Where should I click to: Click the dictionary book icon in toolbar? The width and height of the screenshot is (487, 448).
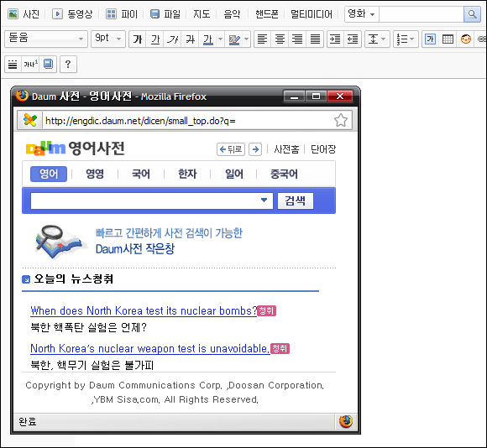(48, 65)
